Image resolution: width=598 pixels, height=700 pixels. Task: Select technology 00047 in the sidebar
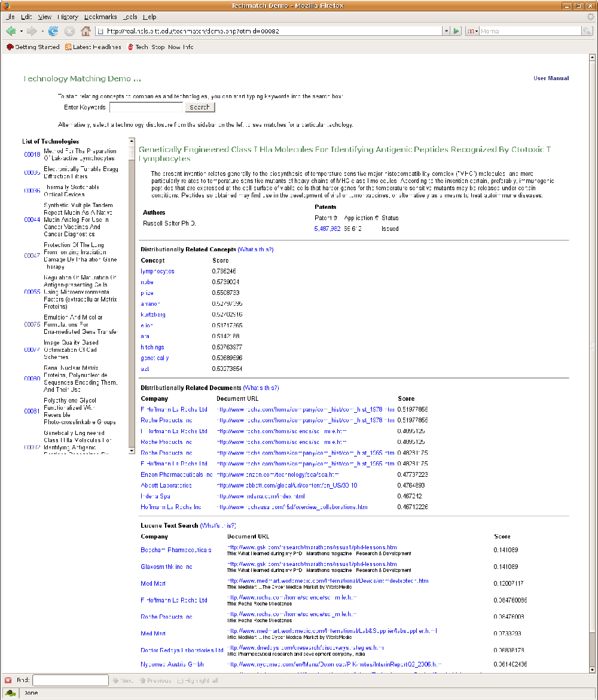click(x=32, y=256)
